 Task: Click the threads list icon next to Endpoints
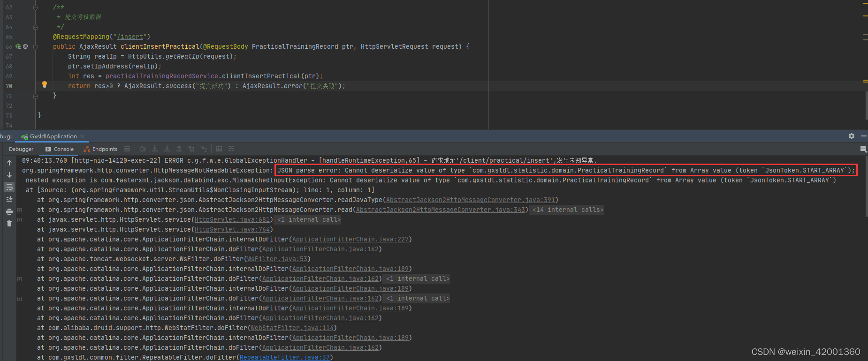[127, 149]
